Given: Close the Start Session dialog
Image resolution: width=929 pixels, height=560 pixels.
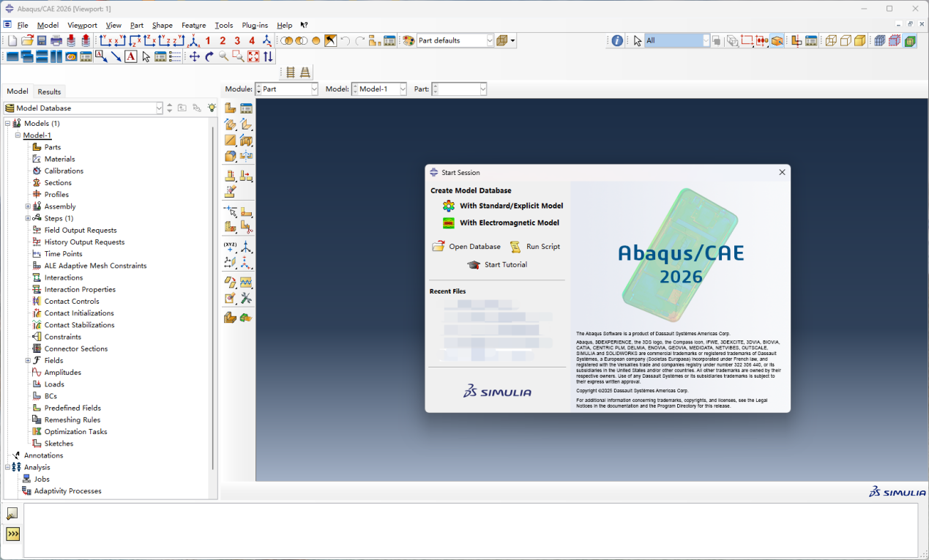Looking at the screenshot, I should click(782, 173).
